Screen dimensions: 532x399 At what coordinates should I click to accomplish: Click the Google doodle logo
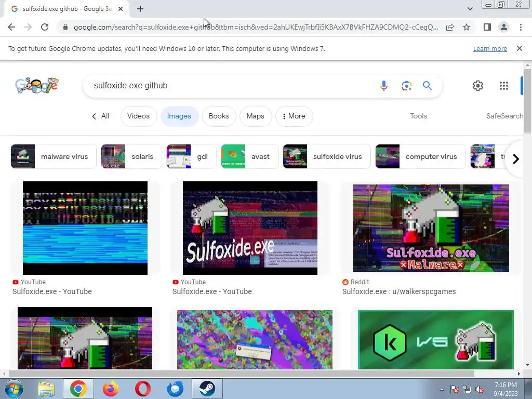pos(37,86)
